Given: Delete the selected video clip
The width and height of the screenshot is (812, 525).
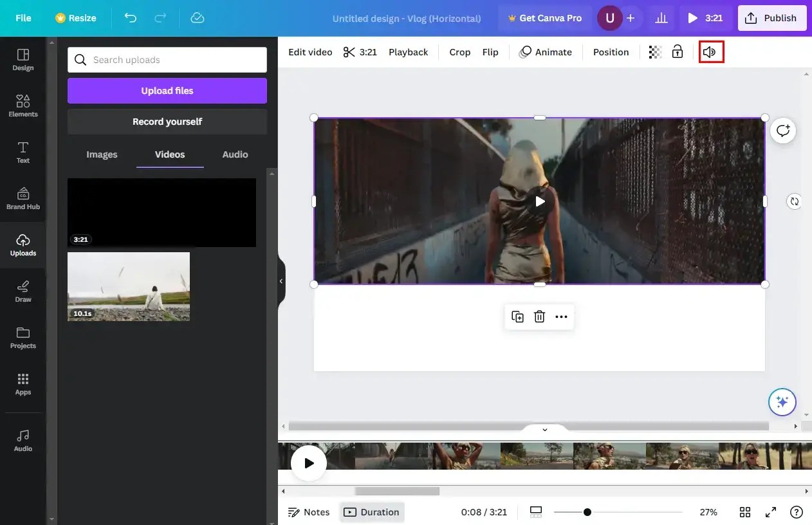Looking at the screenshot, I should 539,316.
